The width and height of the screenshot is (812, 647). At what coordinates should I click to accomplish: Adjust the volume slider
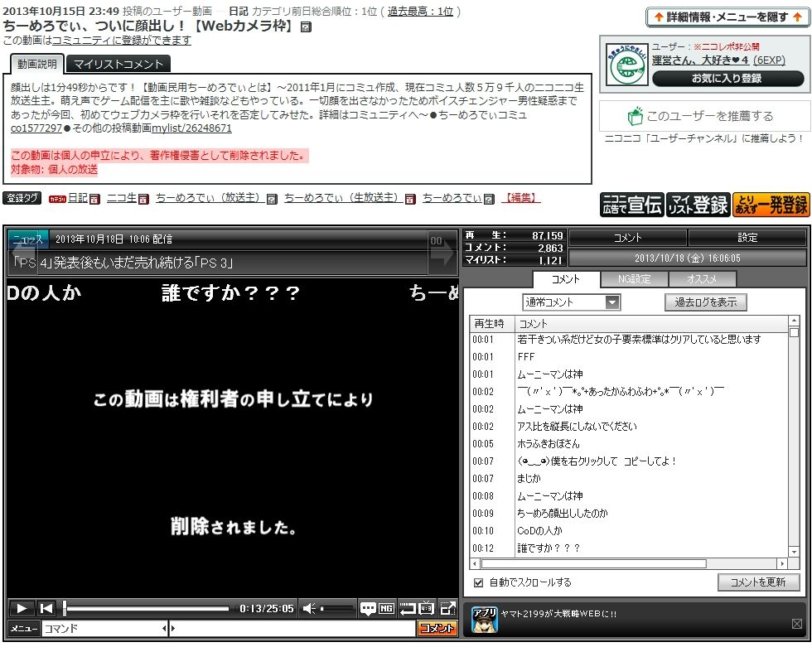[336, 609]
